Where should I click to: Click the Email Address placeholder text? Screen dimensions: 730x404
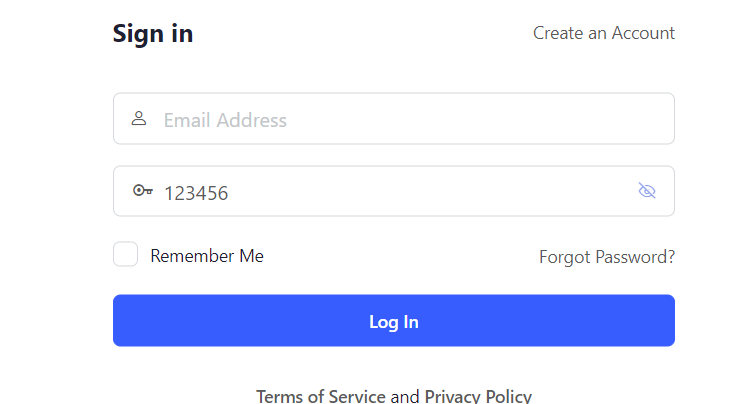[x=225, y=120]
